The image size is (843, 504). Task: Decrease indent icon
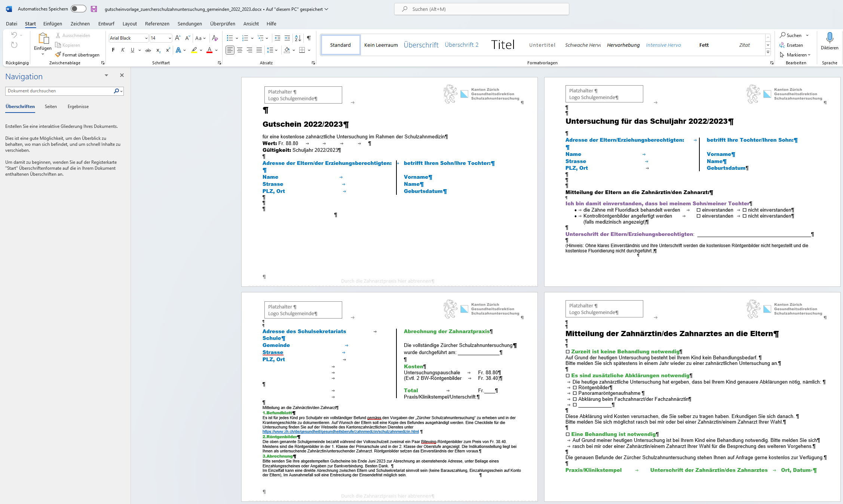[x=277, y=38]
